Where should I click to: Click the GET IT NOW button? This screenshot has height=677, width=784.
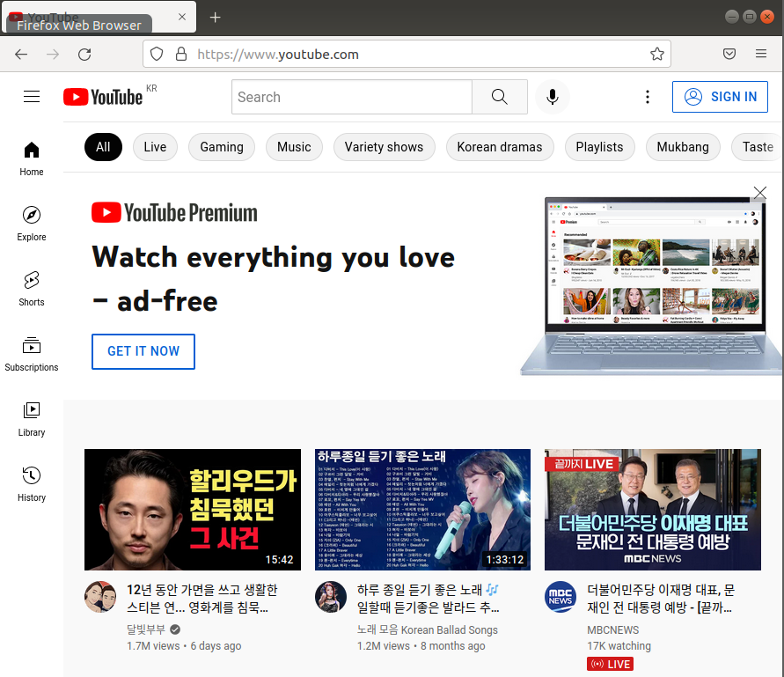point(143,351)
